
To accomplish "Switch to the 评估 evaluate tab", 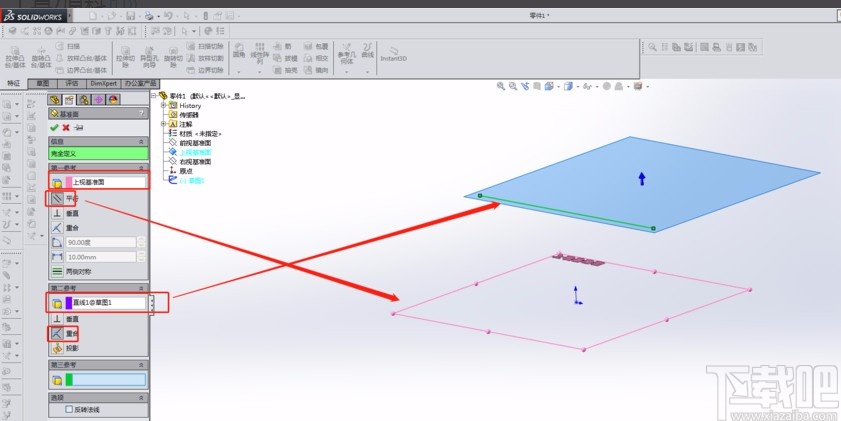I will [72, 84].
